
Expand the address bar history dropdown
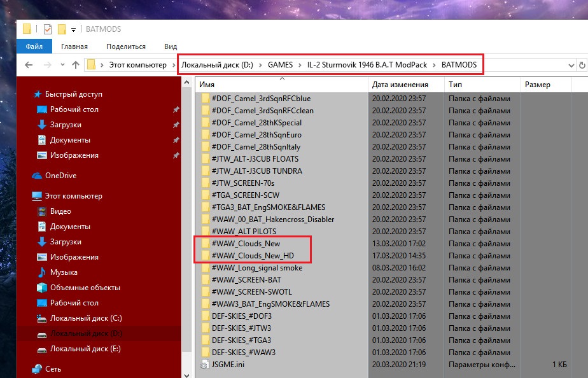pos(571,66)
